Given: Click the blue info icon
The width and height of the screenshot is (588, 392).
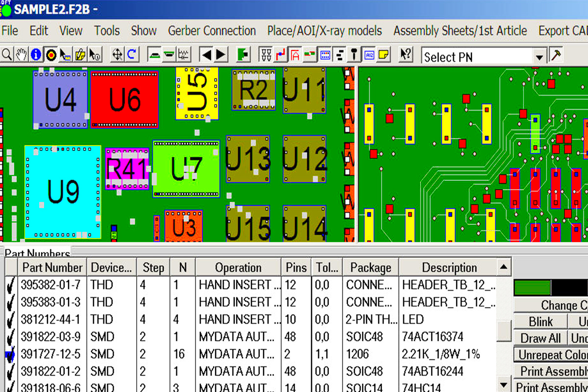Looking at the screenshot, I should [36, 54].
